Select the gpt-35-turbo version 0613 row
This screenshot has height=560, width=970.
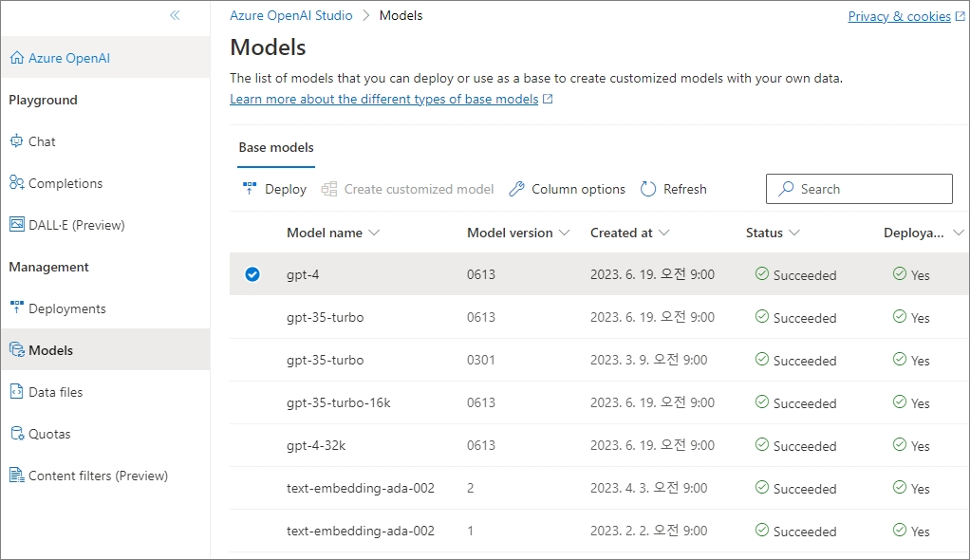pos(600,317)
